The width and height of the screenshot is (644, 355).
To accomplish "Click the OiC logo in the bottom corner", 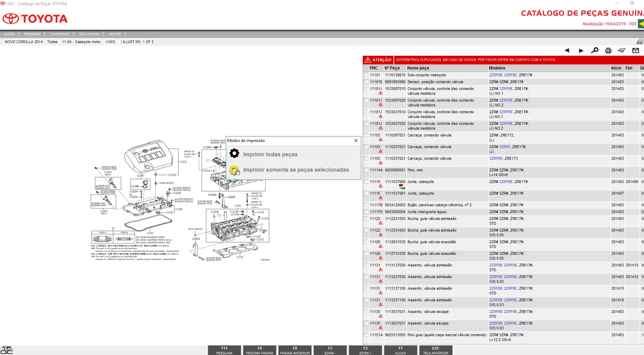I will pyautogui.click(x=8, y=350).
